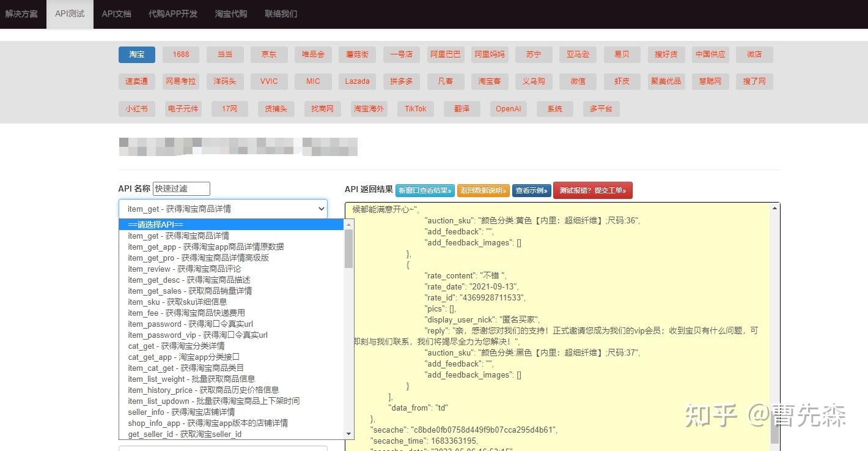Select the 京东 platform

(x=269, y=54)
